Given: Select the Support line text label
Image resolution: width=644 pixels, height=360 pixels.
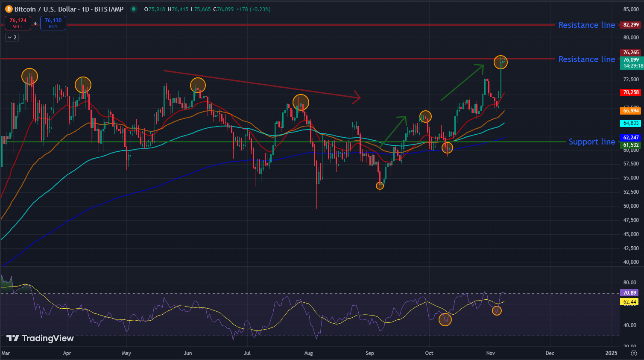Looking at the screenshot, I should click(591, 142).
